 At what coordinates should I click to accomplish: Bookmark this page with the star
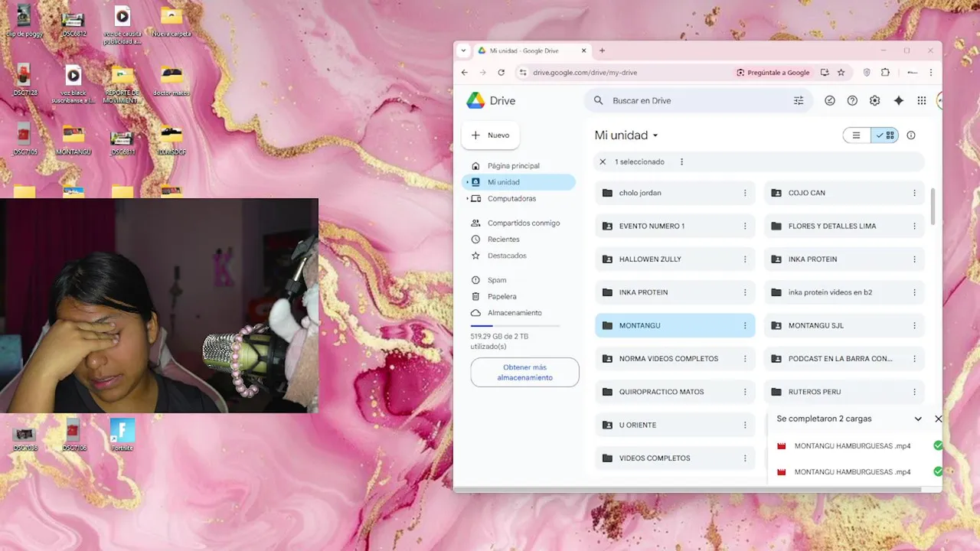(x=841, y=73)
